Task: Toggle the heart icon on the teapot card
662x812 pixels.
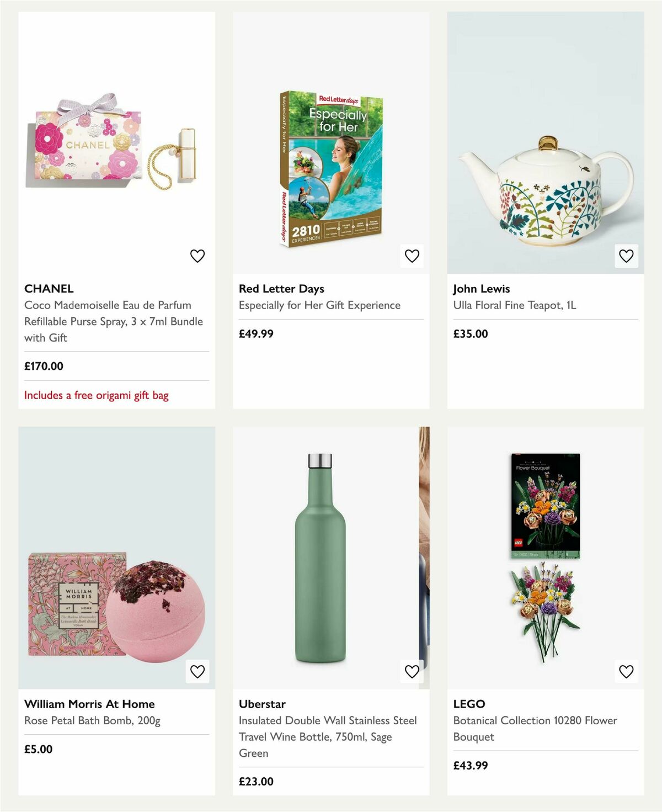Action: click(x=626, y=255)
